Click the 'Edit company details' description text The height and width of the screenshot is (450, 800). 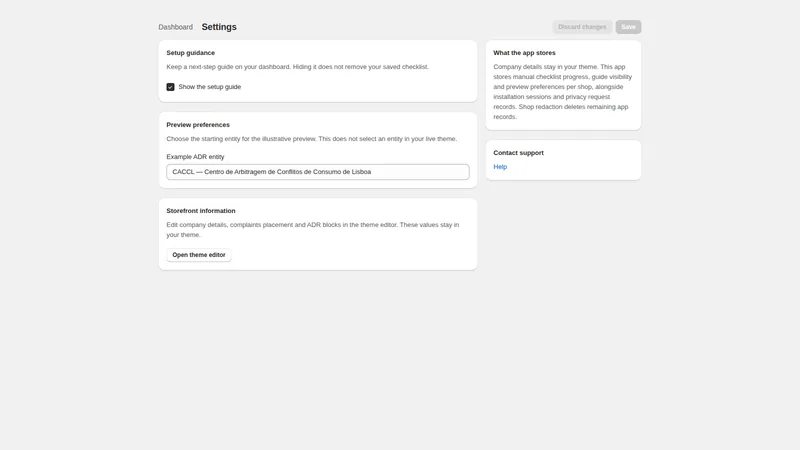313,230
